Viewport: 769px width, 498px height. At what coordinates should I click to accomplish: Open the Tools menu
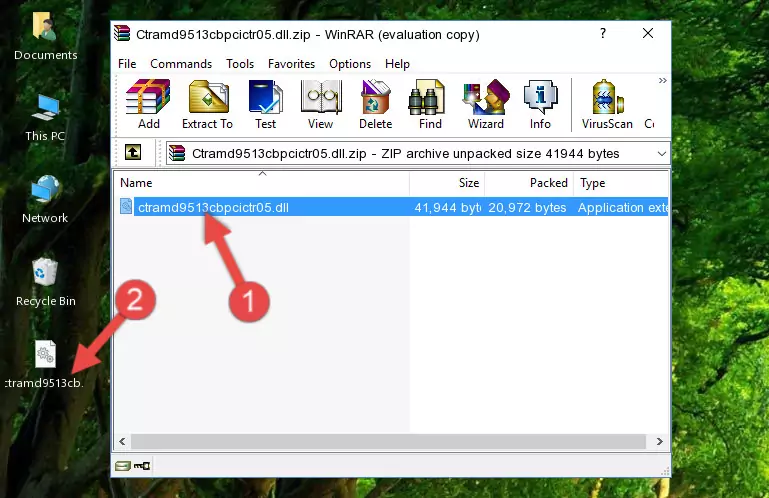click(x=240, y=64)
